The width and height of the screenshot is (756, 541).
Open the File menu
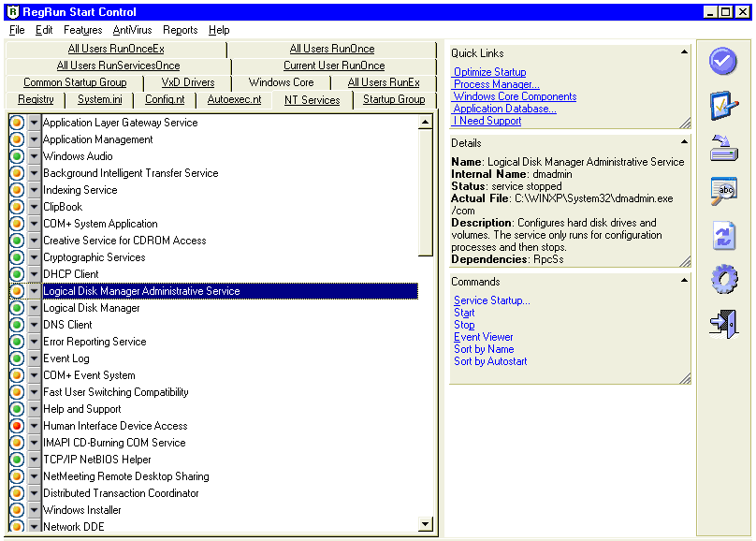point(17,30)
